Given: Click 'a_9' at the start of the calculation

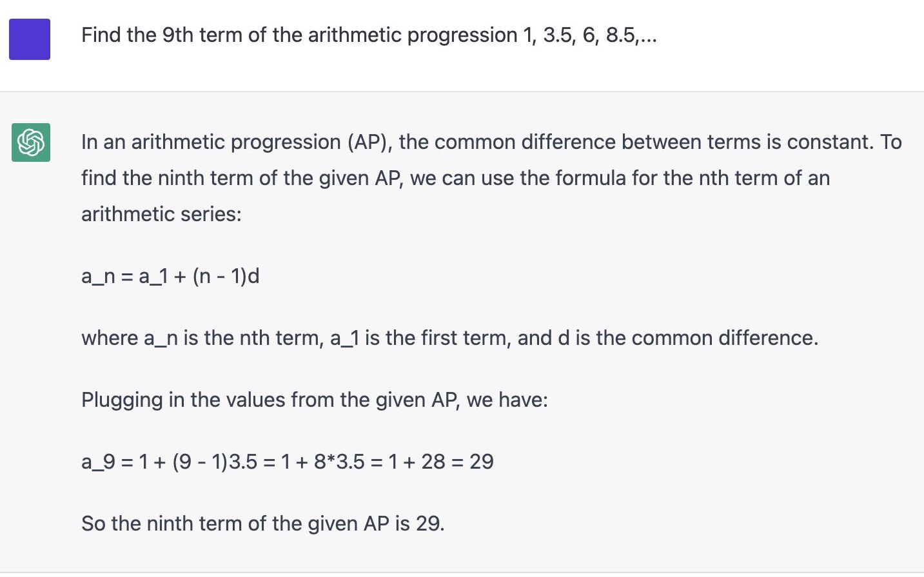Looking at the screenshot, I should coord(98,462).
